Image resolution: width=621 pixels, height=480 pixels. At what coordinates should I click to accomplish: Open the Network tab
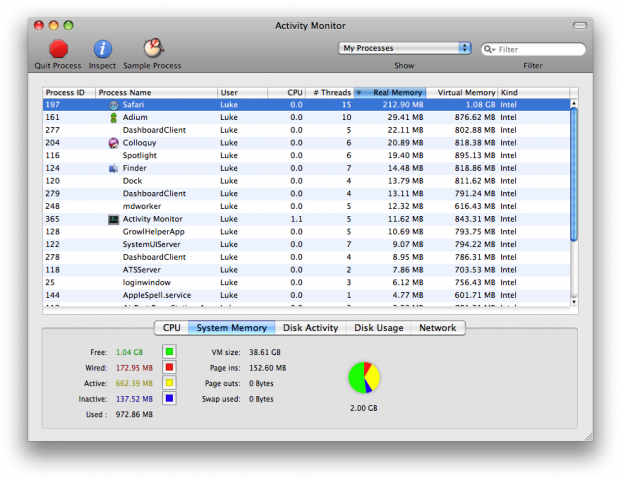coord(438,328)
